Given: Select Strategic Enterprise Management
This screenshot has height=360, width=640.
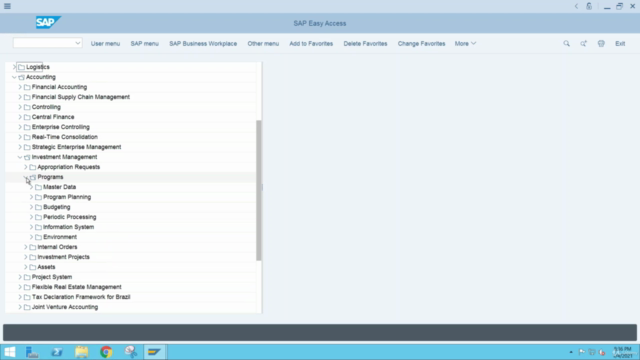Looking at the screenshot, I should (76, 147).
